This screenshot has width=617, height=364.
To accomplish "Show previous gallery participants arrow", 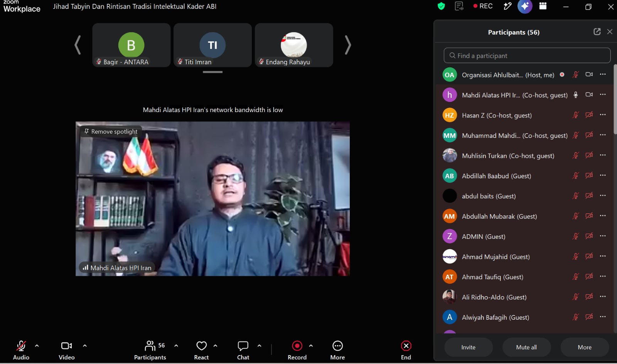I will (78, 45).
